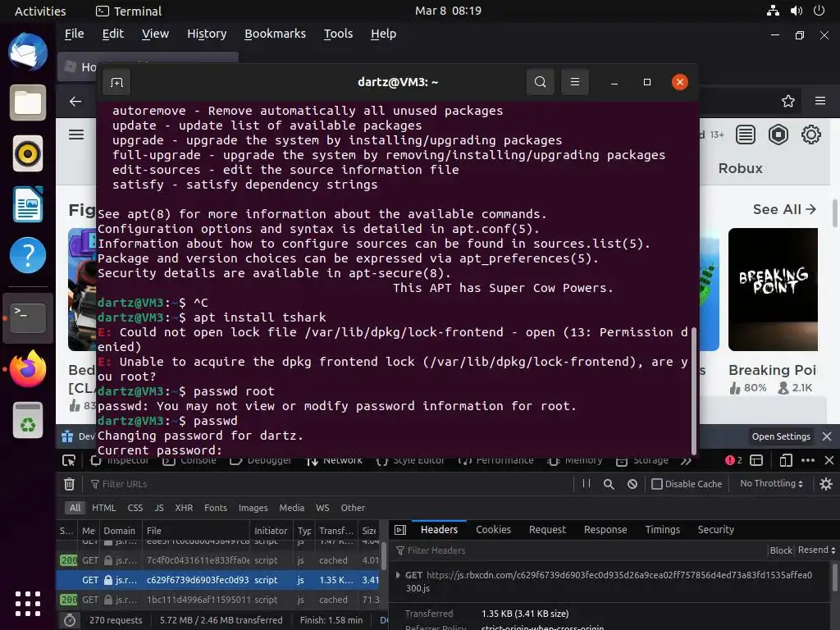This screenshot has width=840, height=630.
Task: Click the terminal search magnifier icon
Action: click(x=541, y=82)
